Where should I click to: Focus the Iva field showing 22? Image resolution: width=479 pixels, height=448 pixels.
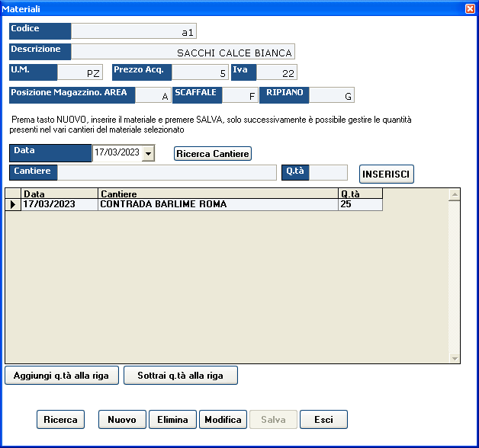pyautogui.click(x=277, y=72)
